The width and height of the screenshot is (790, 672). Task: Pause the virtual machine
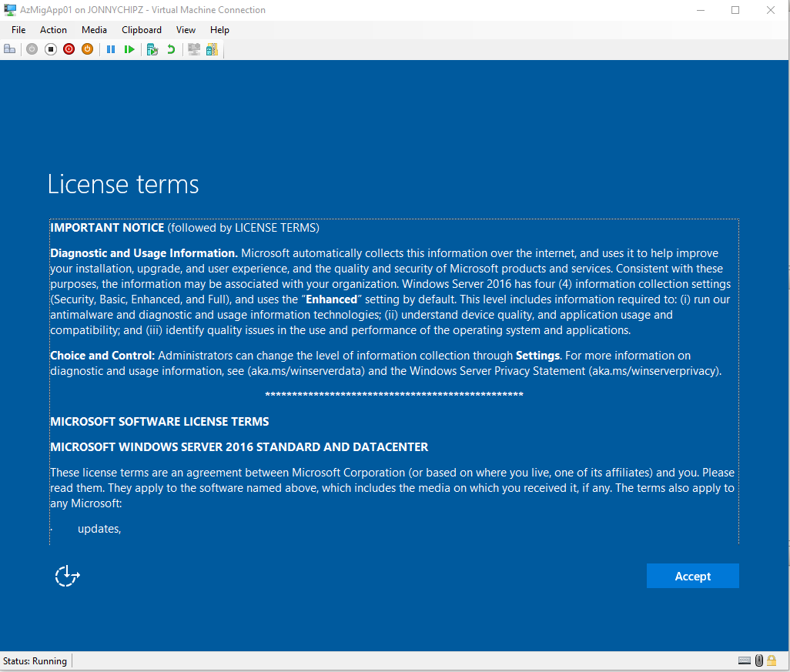[111, 49]
